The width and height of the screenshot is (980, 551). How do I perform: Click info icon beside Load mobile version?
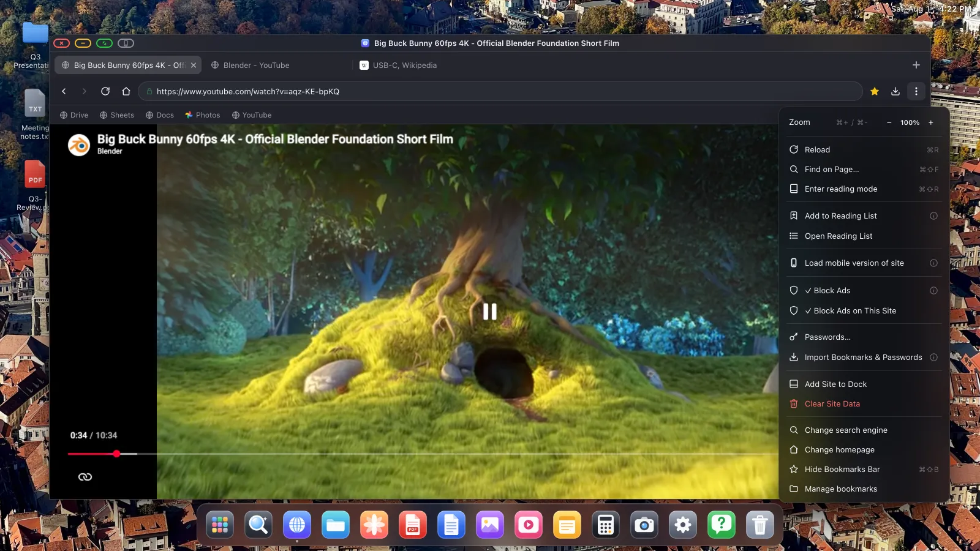(x=934, y=263)
